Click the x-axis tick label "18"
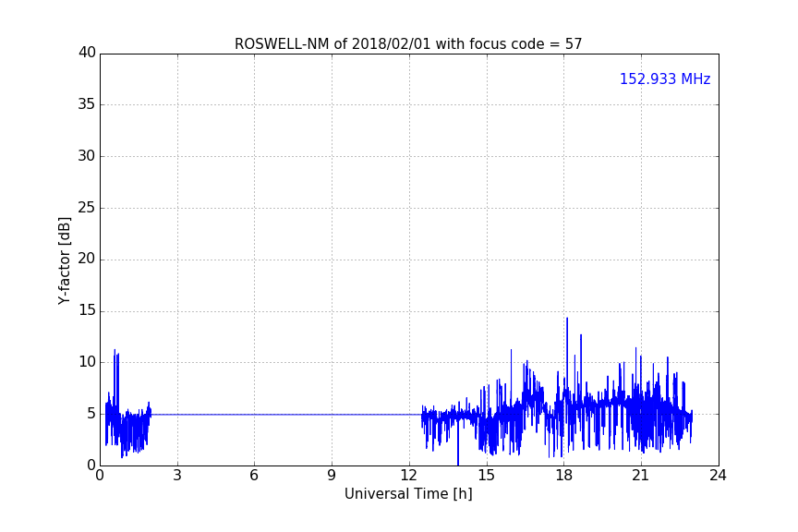This screenshot has height=532, width=798. [564, 476]
